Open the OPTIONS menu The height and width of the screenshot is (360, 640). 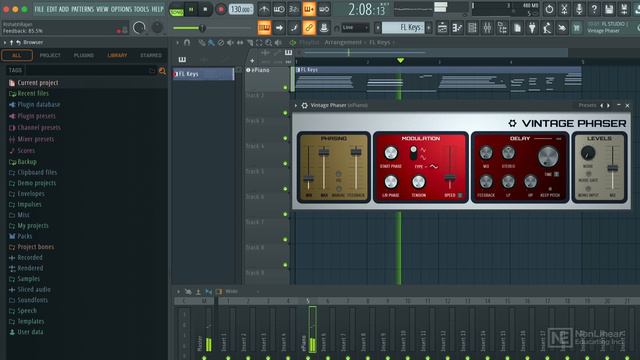point(122,9)
